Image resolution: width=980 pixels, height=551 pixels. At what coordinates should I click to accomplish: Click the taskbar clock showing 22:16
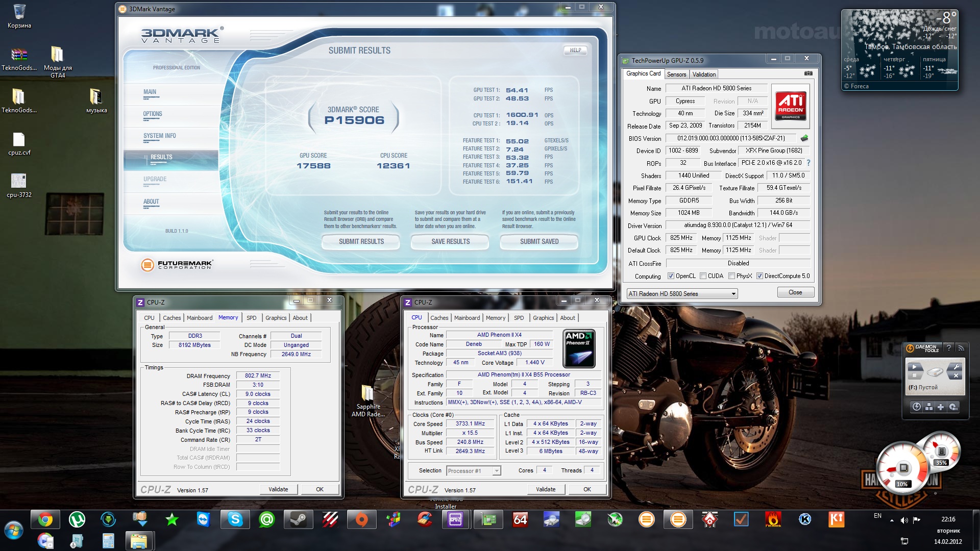point(948,520)
